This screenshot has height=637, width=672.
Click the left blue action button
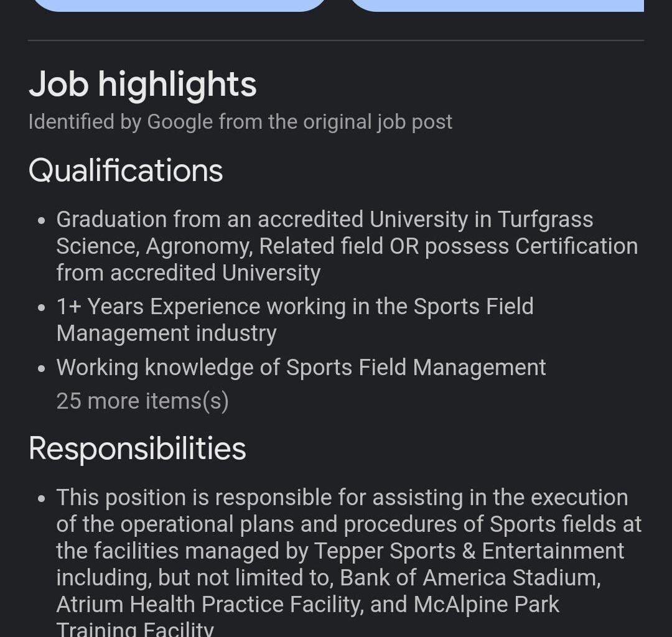(180, 5)
